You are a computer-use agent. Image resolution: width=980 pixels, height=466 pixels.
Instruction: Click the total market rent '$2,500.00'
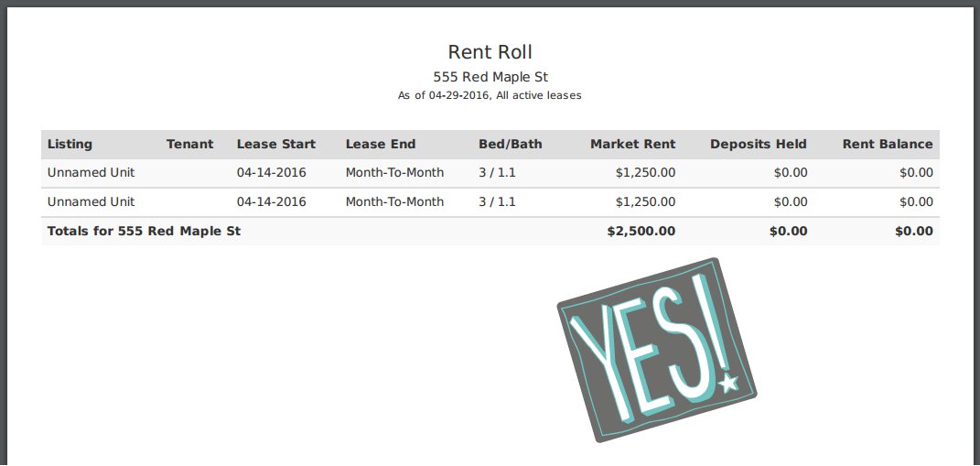[641, 231]
